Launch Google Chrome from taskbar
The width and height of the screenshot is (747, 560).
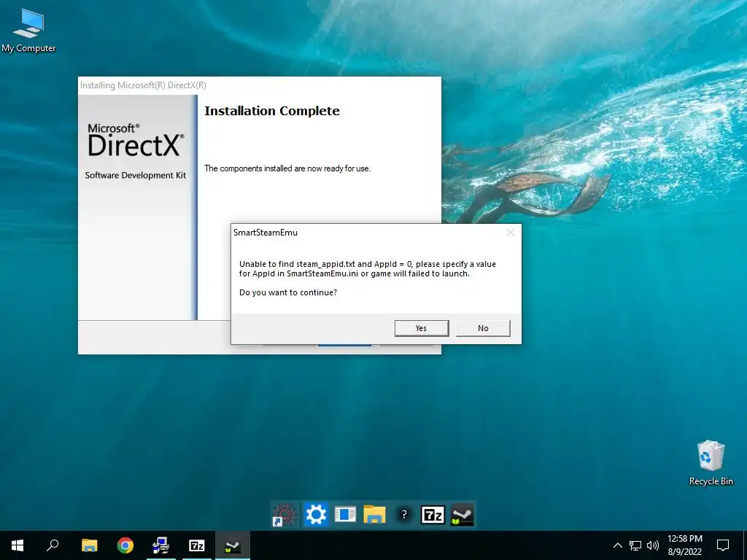click(x=125, y=545)
